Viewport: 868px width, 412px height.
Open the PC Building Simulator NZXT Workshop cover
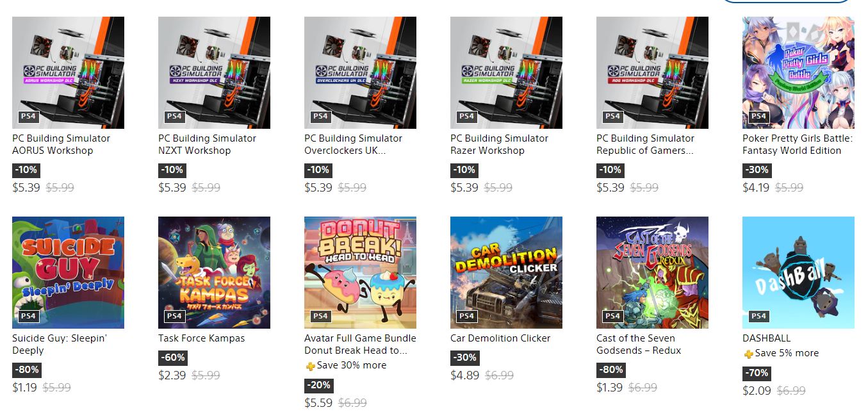[214, 72]
